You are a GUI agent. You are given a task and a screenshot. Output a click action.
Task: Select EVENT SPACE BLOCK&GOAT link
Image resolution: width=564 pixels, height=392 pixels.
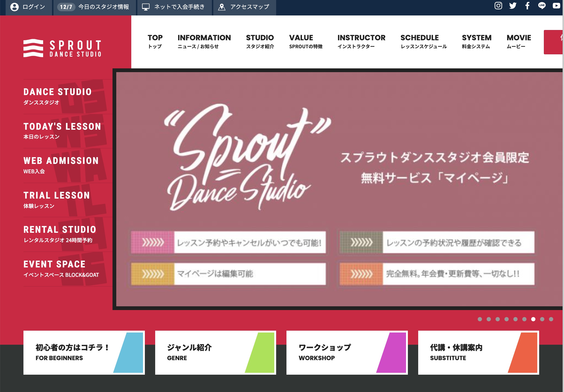(68, 269)
